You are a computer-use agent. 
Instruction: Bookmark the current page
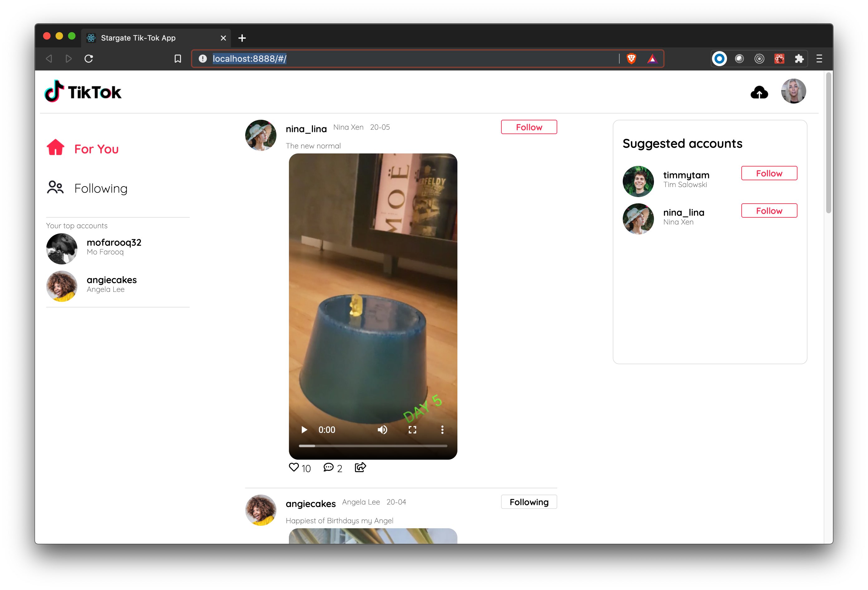click(178, 59)
